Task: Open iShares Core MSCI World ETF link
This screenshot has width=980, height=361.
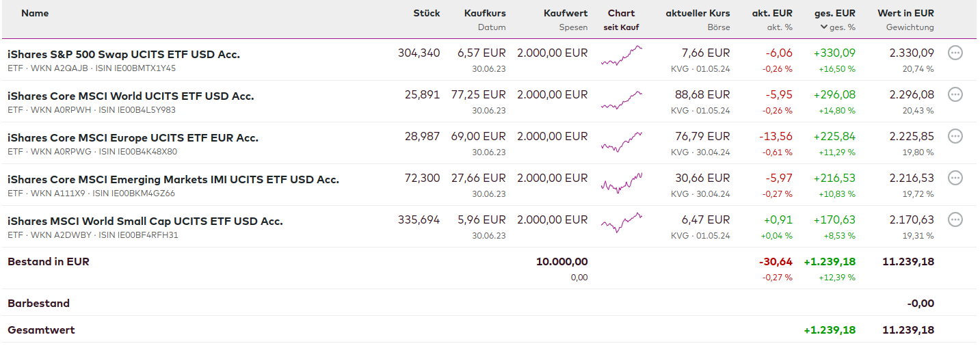Action: click(131, 96)
